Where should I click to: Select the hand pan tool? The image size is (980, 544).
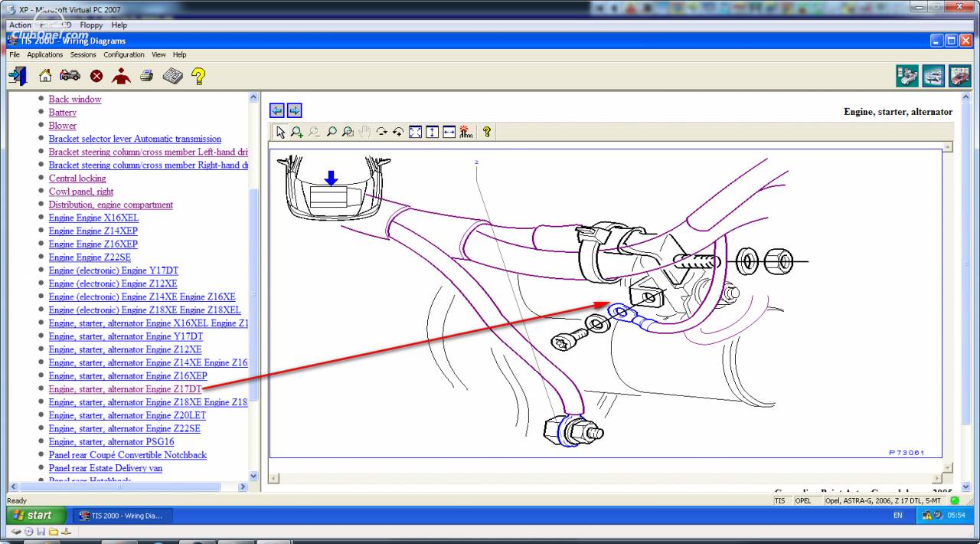(x=364, y=132)
